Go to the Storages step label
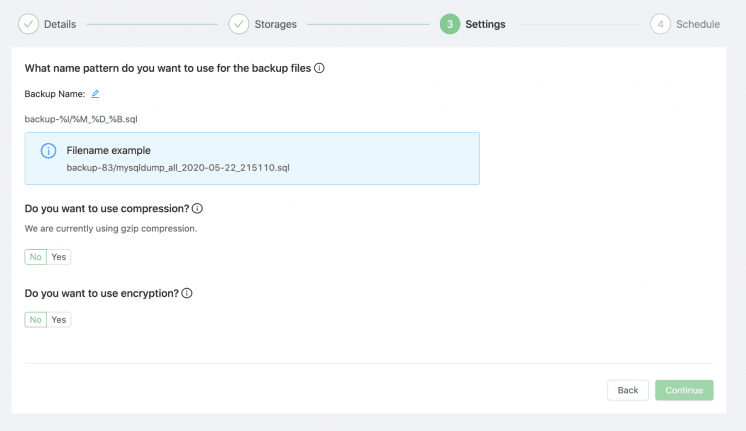Image resolution: width=746 pixels, height=431 pixels. coord(276,24)
